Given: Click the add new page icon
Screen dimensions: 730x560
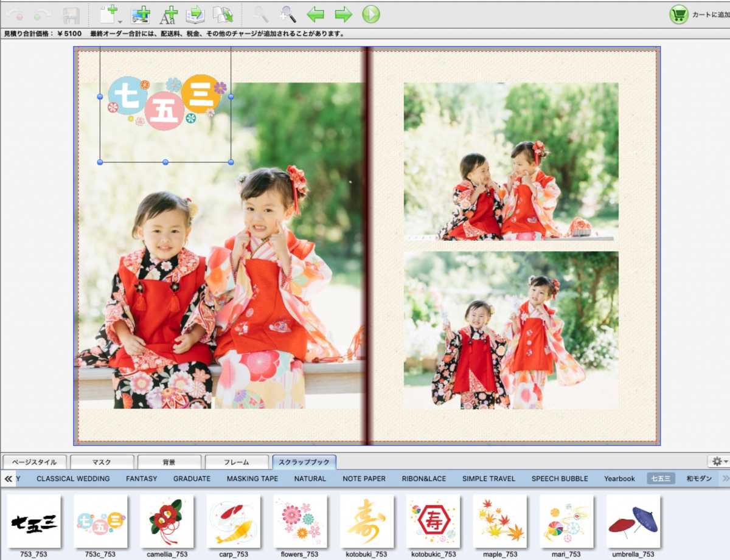Looking at the screenshot, I should click(x=109, y=14).
